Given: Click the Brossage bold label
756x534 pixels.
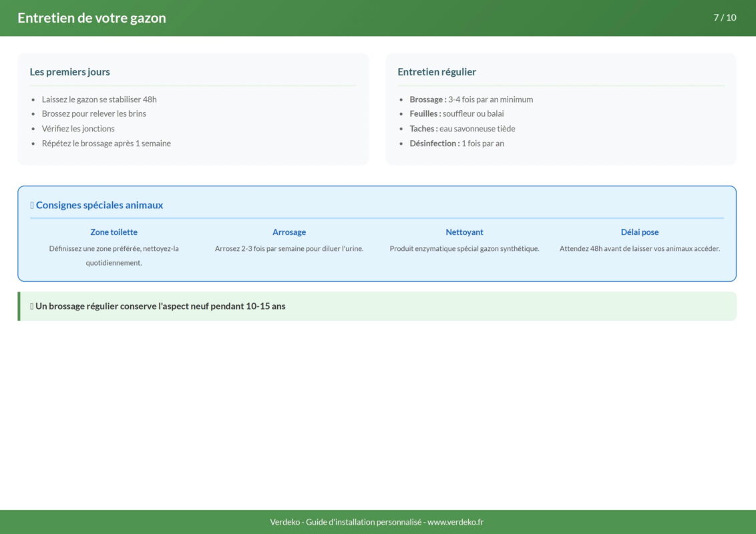Looking at the screenshot, I should [427, 99].
